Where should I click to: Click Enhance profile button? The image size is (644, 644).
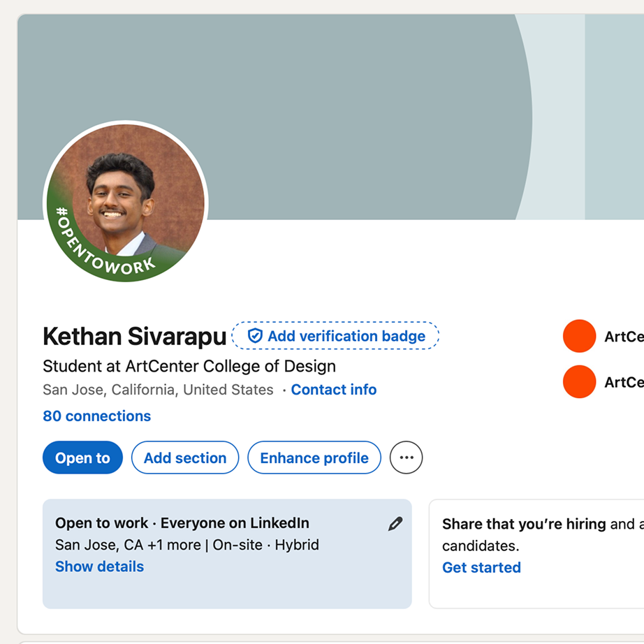(314, 458)
